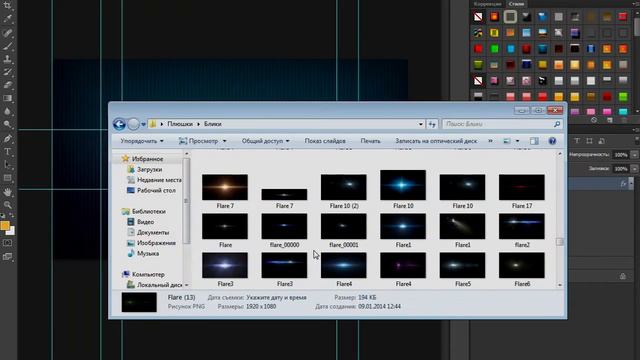640x360 pixels.
Task: Select the Eyedropper tool
Action: [7, 19]
